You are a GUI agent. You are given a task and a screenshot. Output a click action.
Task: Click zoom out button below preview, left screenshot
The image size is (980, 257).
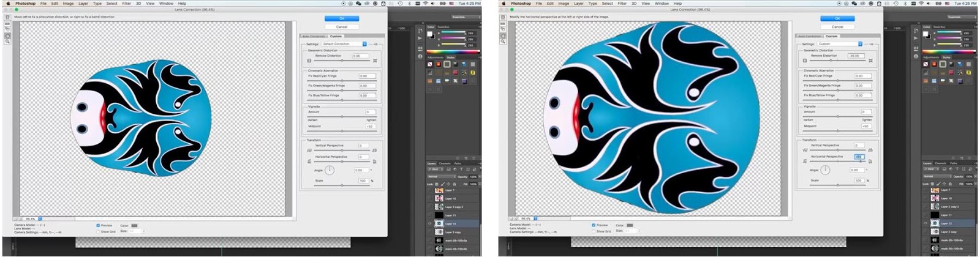point(15,218)
